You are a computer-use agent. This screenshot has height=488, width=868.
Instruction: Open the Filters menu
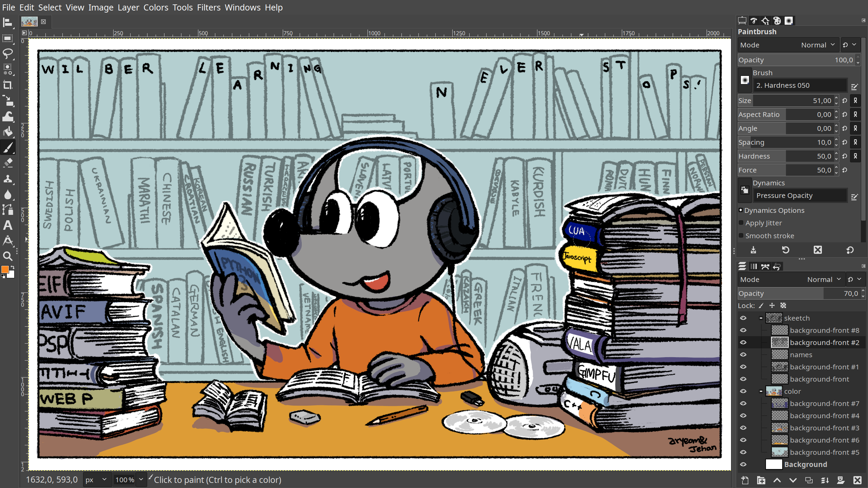click(209, 7)
